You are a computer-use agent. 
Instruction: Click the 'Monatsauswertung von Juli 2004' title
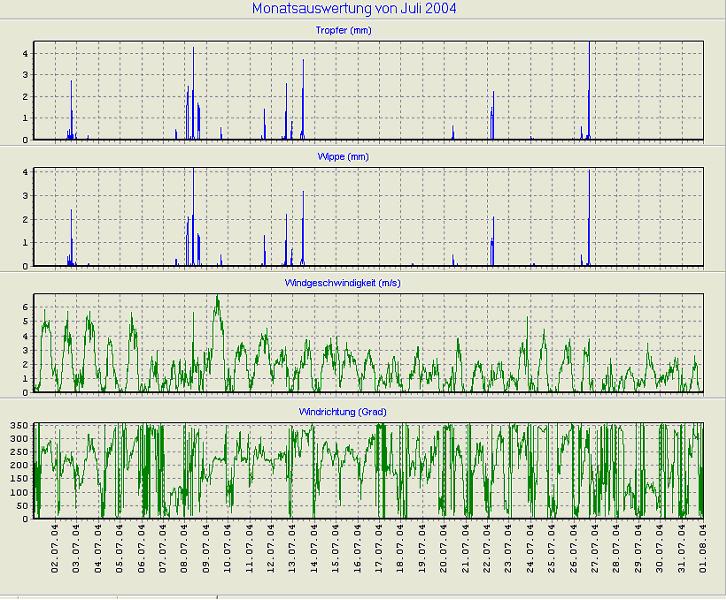tap(362, 10)
